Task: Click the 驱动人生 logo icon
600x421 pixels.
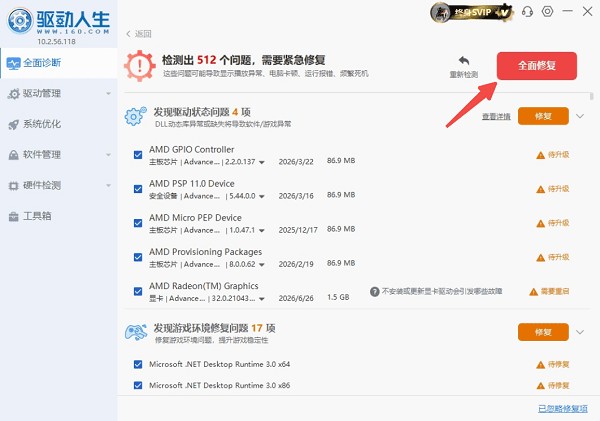Action: (20, 20)
